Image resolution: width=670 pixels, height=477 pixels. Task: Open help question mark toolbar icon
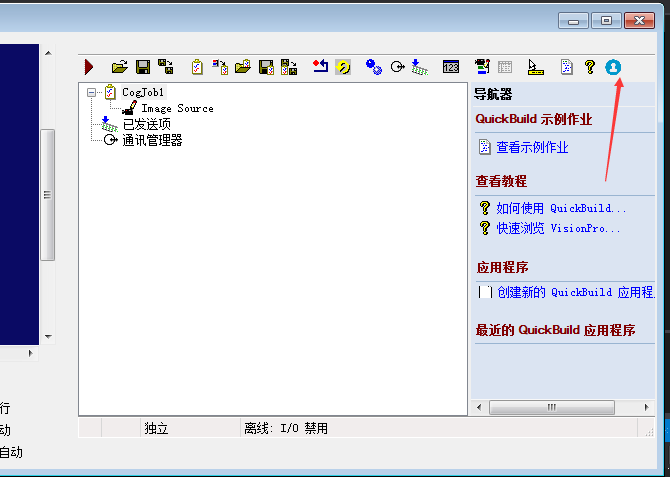(590, 67)
